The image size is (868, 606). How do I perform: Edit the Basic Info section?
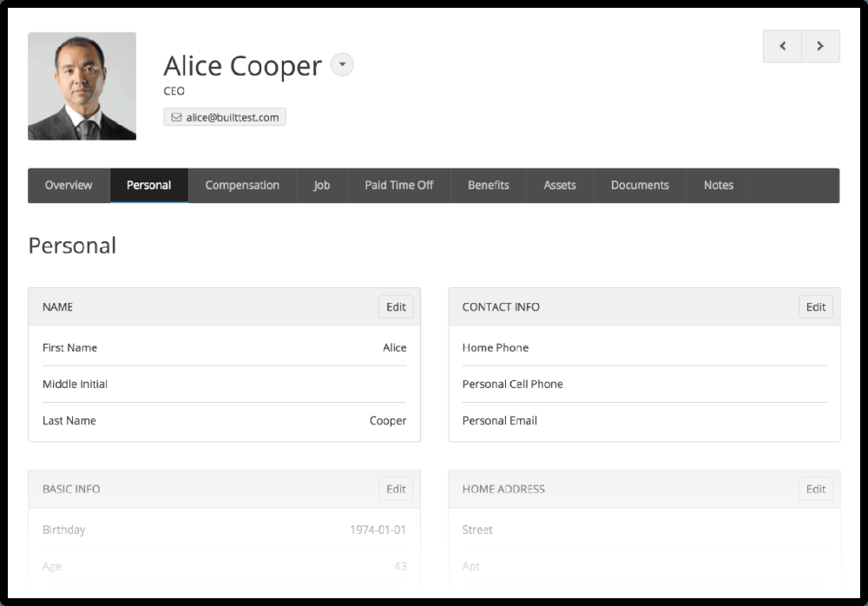click(396, 489)
